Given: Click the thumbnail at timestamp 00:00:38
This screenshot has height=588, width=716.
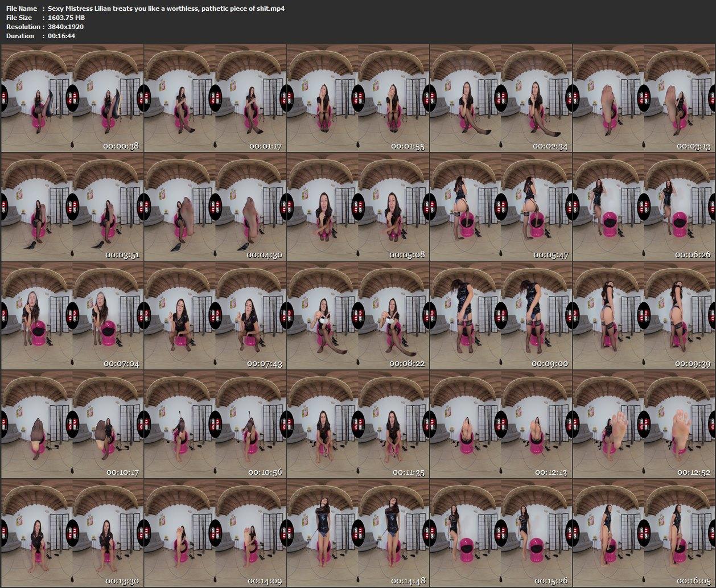Looking at the screenshot, I should [x=72, y=99].
